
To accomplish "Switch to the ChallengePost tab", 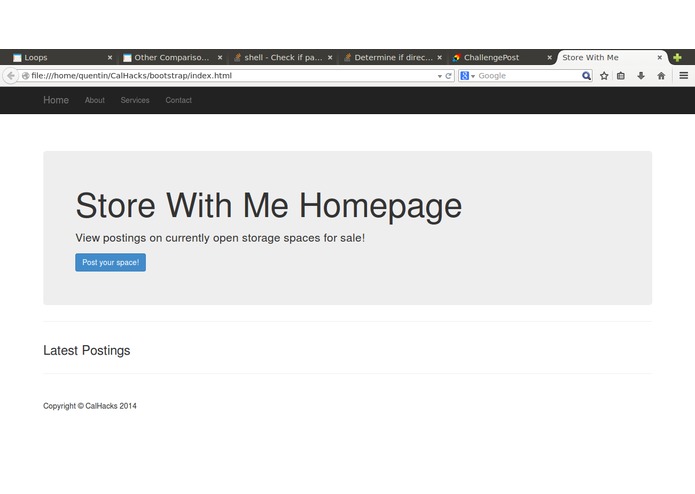I will click(502, 58).
